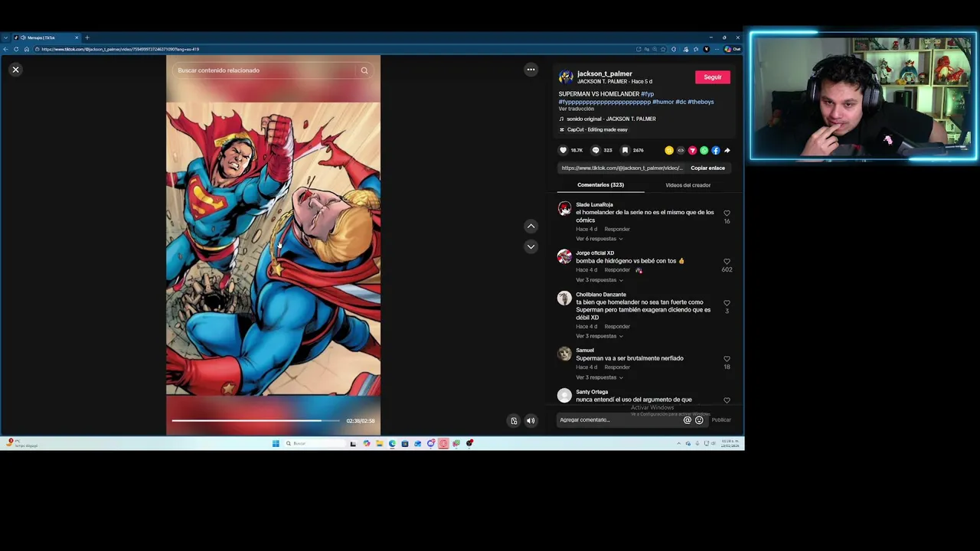Switch to Comentarios (323) tab
The image size is (980, 551).
[600, 185]
